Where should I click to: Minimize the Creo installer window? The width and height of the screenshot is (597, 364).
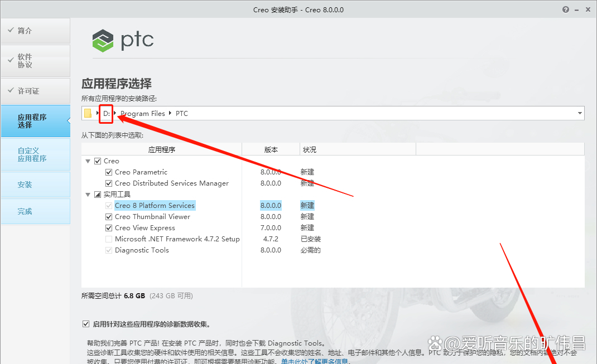coord(577,10)
